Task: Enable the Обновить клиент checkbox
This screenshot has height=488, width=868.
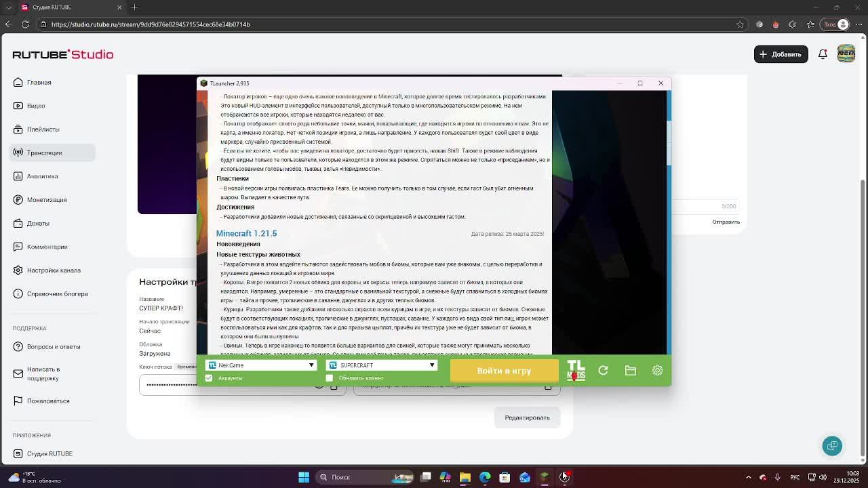Action: coord(330,378)
